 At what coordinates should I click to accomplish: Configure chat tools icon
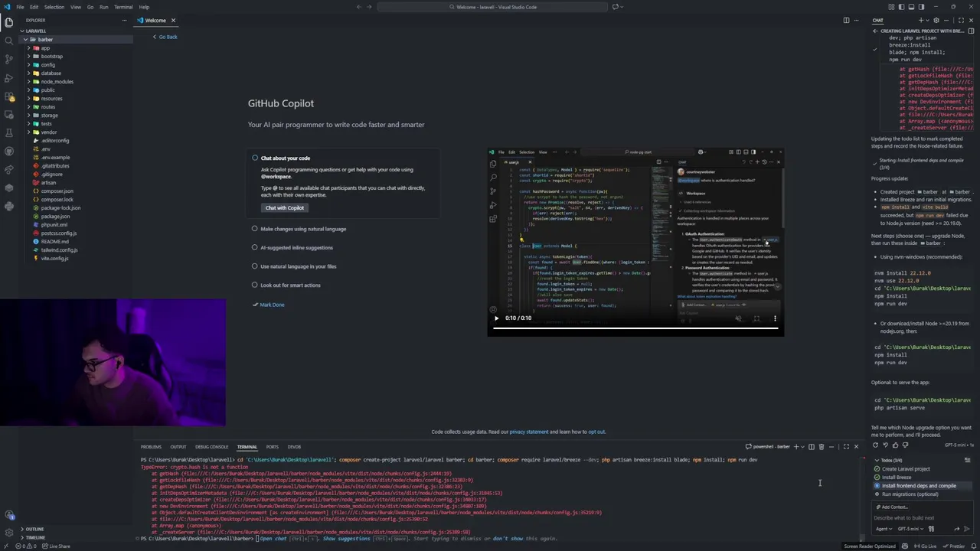click(931, 529)
